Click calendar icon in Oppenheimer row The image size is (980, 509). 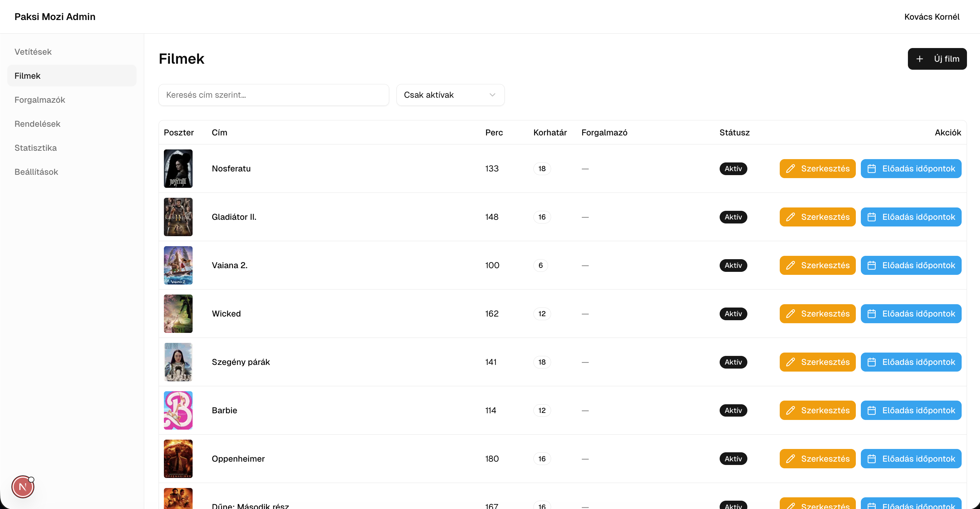pyautogui.click(x=872, y=459)
